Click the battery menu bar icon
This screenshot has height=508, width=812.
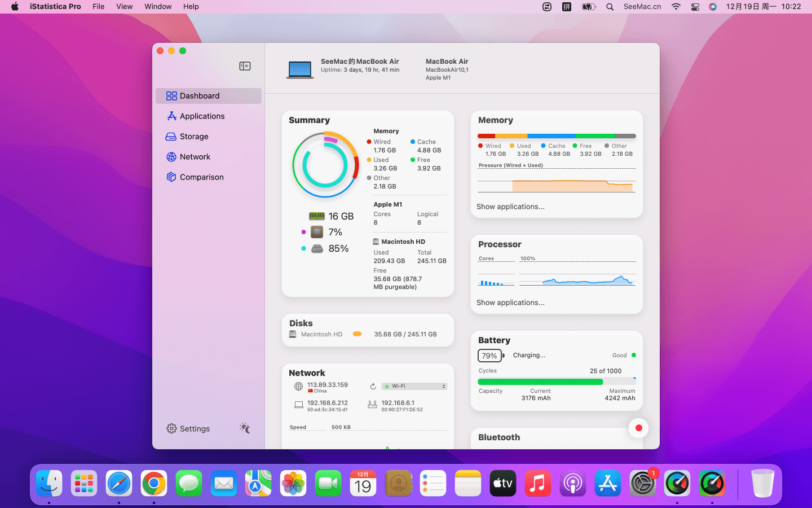coord(589,7)
